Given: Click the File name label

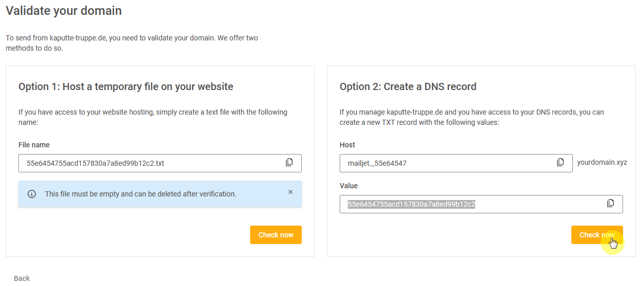Looking at the screenshot, I should 34,145.
